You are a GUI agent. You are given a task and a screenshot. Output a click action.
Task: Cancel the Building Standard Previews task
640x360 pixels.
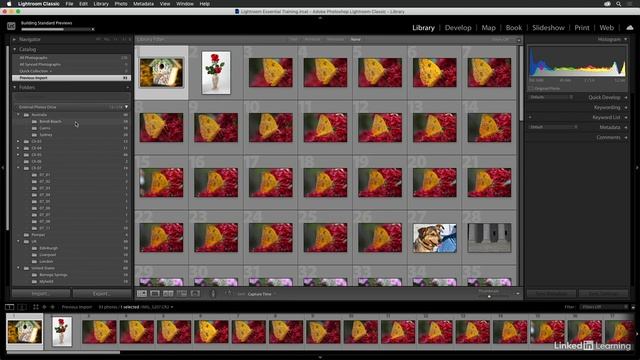93,29
